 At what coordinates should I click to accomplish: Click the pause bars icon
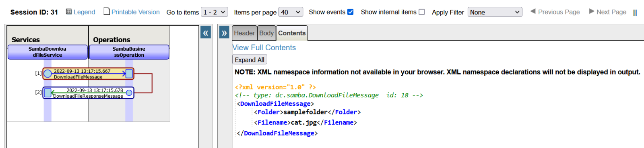(635, 13)
